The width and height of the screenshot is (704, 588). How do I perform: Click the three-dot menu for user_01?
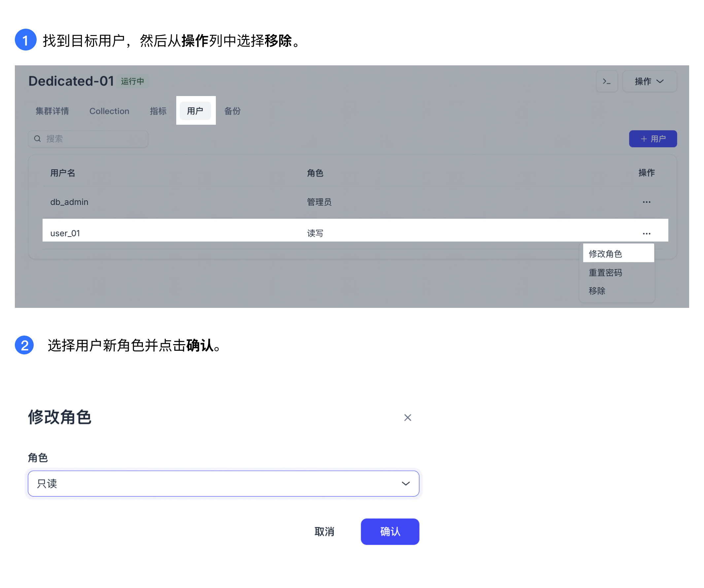click(x=646, y=234)
